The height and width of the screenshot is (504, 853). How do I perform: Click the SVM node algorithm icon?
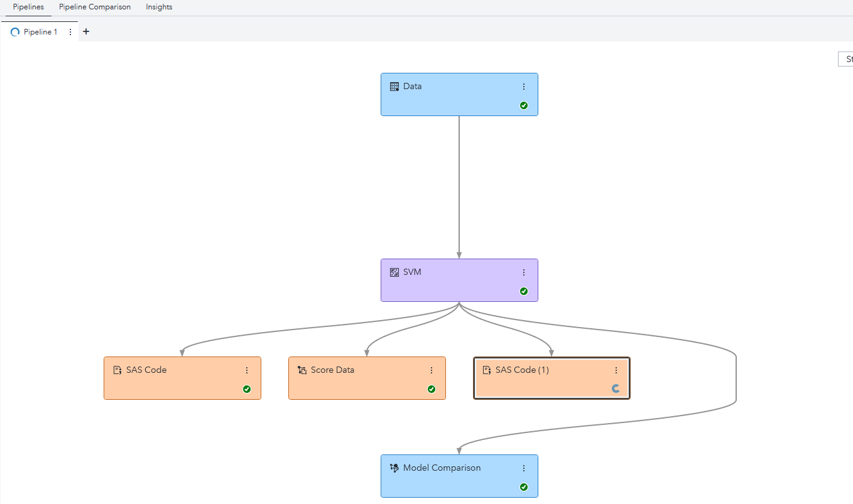click(394, 272)
